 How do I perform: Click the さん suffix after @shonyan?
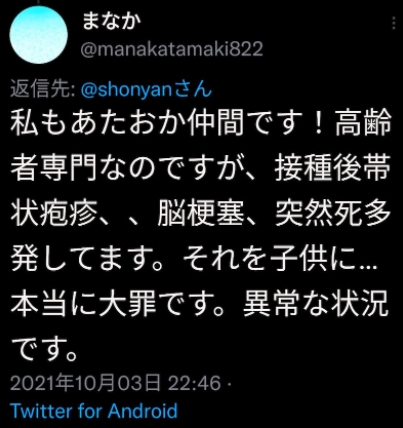click(x=193, y=90)
